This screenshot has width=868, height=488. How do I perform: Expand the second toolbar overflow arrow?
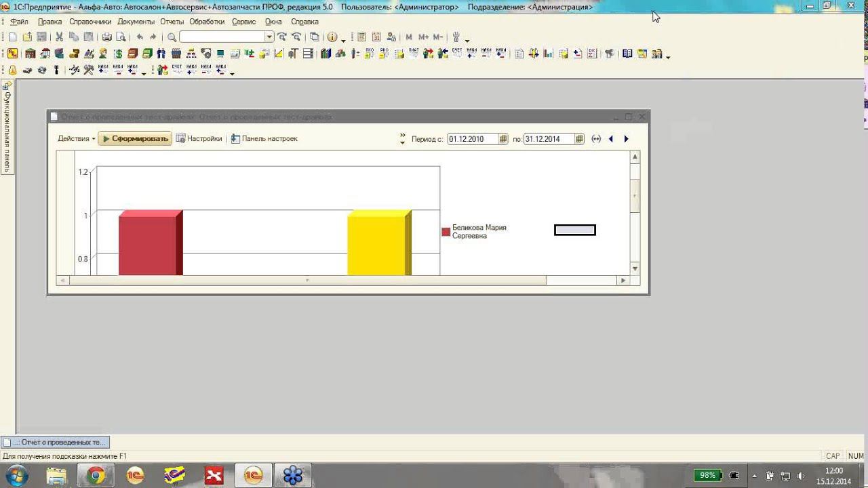668,57
